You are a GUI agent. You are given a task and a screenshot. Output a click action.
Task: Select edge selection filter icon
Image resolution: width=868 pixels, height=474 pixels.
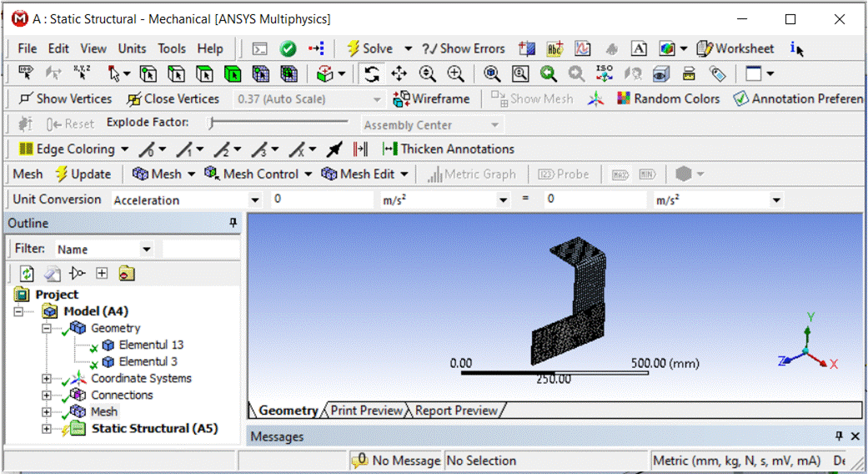(x=176, y=73)
